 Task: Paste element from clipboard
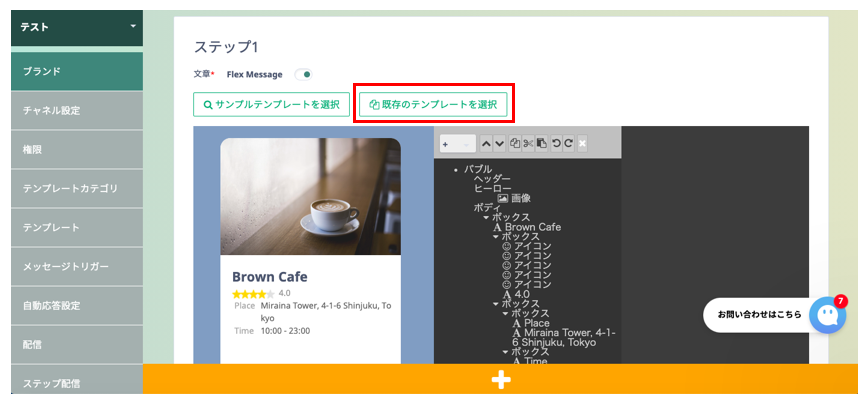coord(542,144)
